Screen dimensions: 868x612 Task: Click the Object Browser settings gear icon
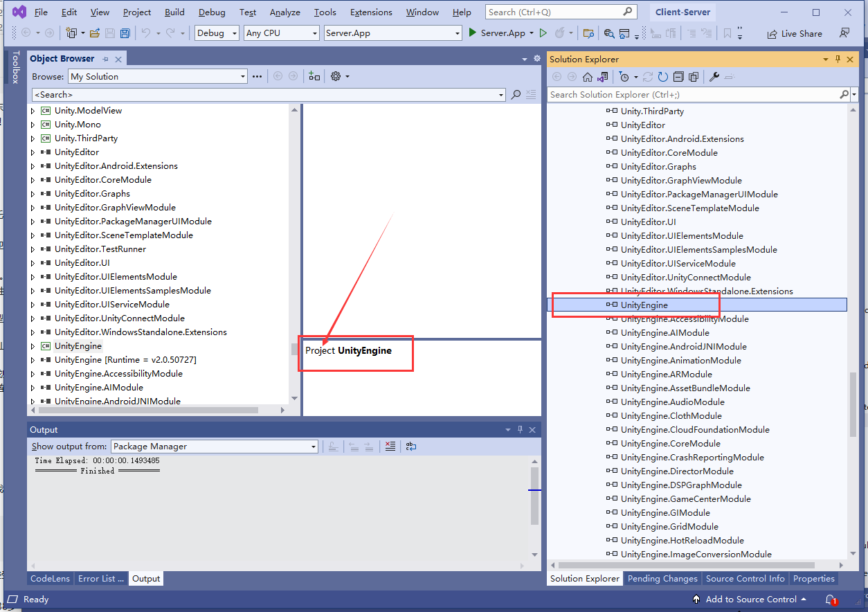point(336,76)
